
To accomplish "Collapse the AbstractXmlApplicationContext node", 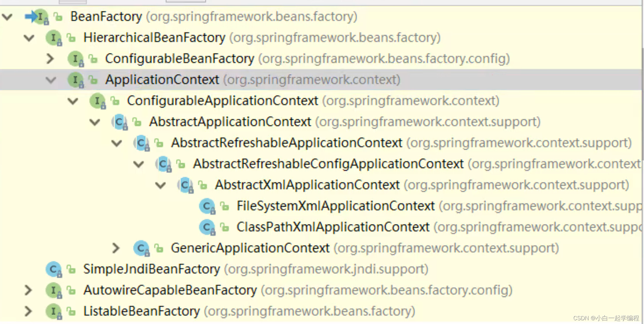I will [161, 185].
